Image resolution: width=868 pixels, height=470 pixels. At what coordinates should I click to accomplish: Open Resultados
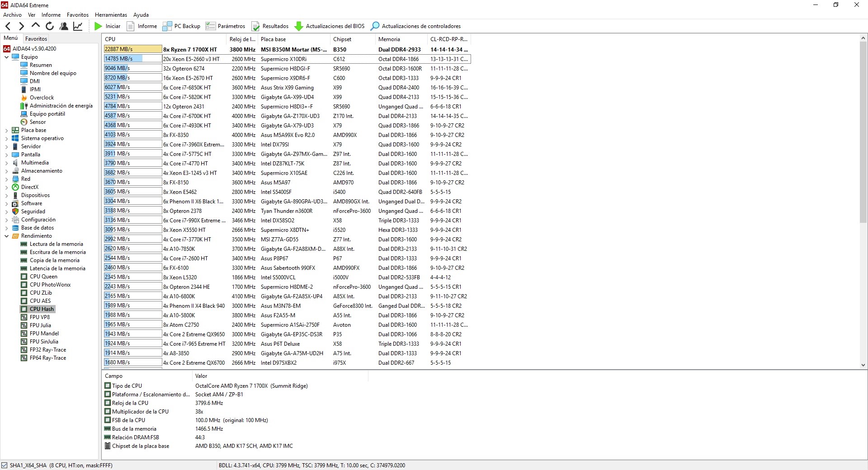[x=270, y=26]
